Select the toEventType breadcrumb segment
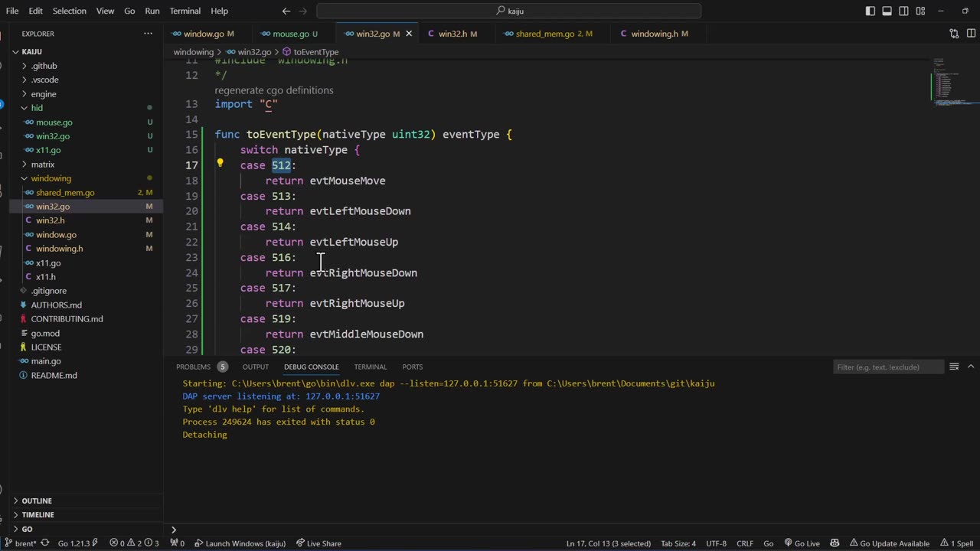 click(x=311, y=52)
